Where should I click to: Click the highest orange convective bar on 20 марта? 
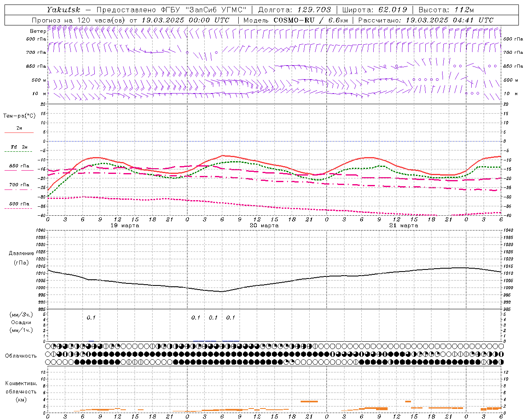pos(309,401)
